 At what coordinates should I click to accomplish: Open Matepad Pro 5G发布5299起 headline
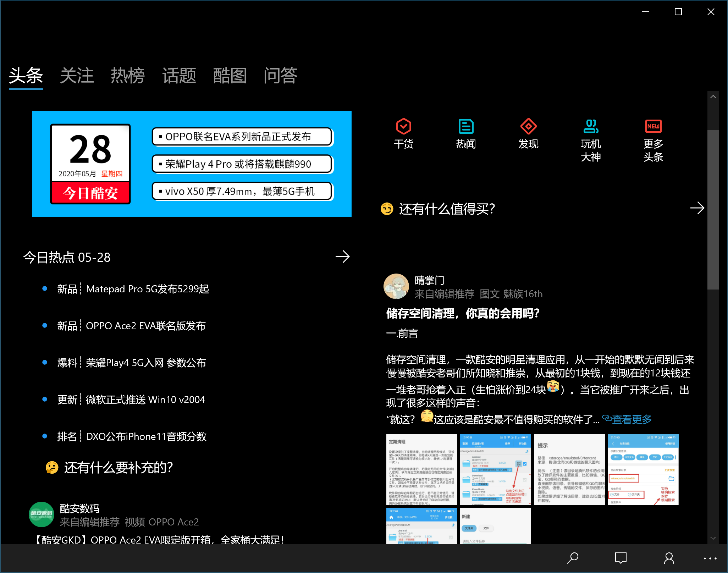147,289
